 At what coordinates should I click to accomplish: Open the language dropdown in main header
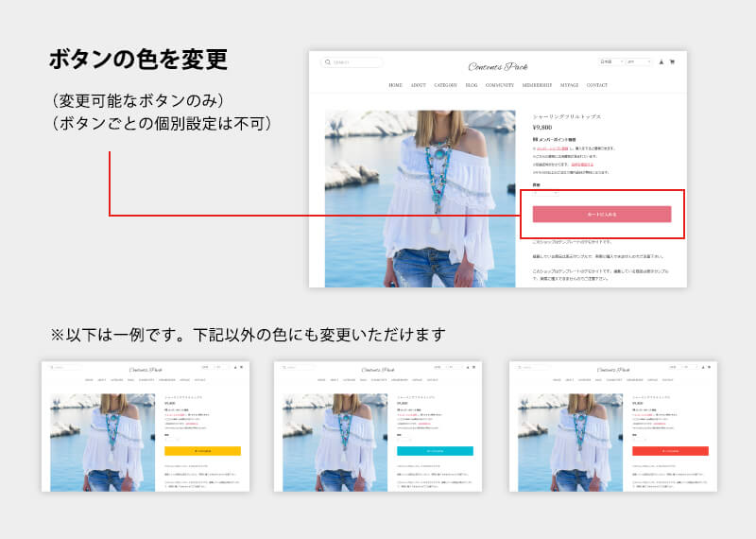611,62
